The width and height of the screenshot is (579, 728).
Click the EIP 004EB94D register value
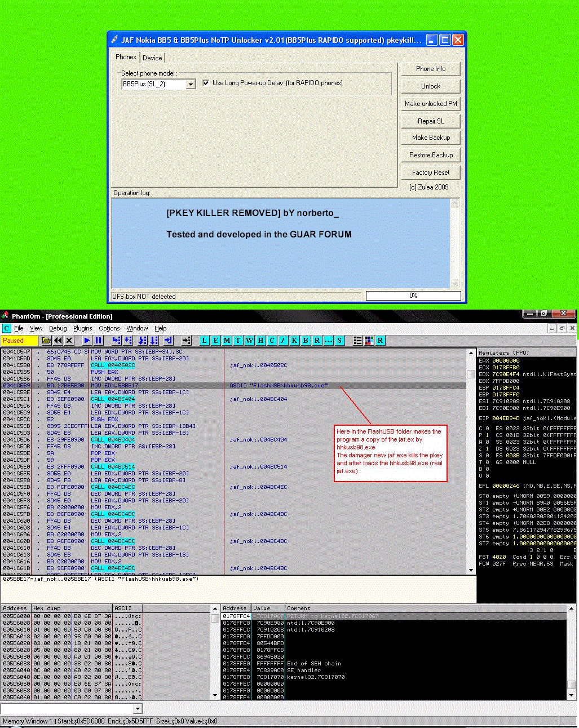(506, 418)
